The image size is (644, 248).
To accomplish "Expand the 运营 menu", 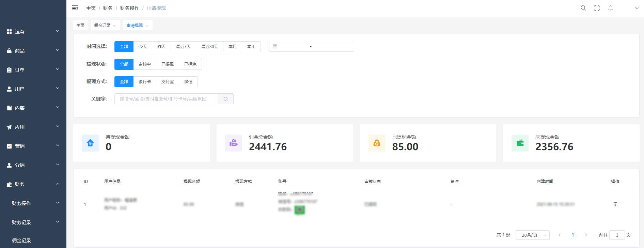I will coord(33,31).
